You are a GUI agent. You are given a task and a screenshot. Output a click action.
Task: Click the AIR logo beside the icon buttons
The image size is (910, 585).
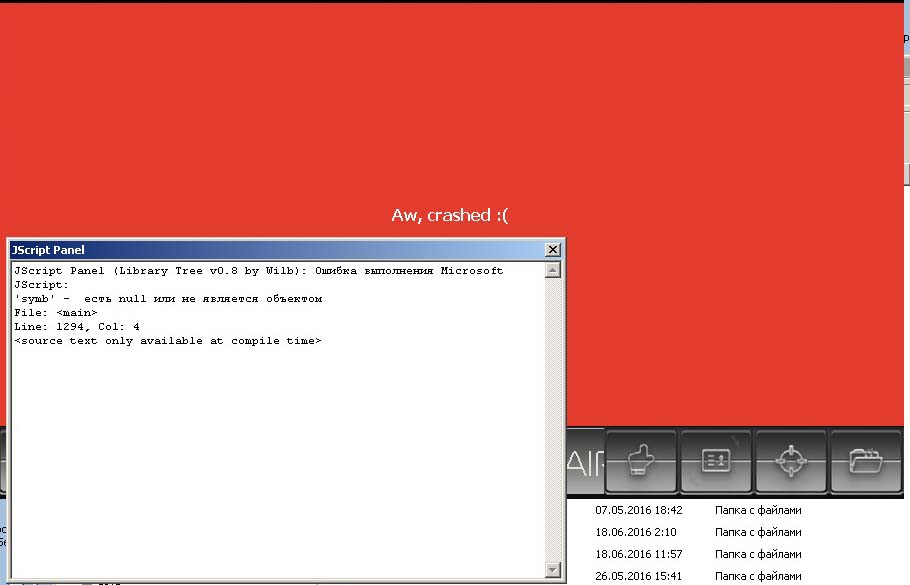pos(585,462)
